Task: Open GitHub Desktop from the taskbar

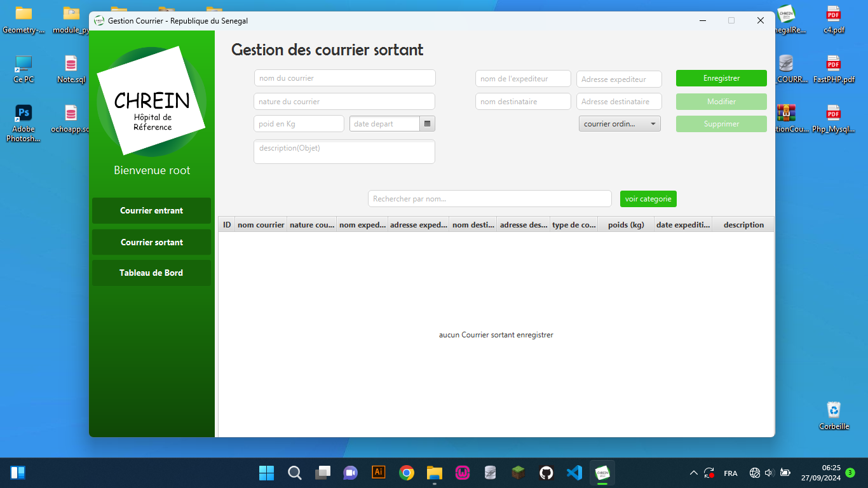Action: coord(546,473)
